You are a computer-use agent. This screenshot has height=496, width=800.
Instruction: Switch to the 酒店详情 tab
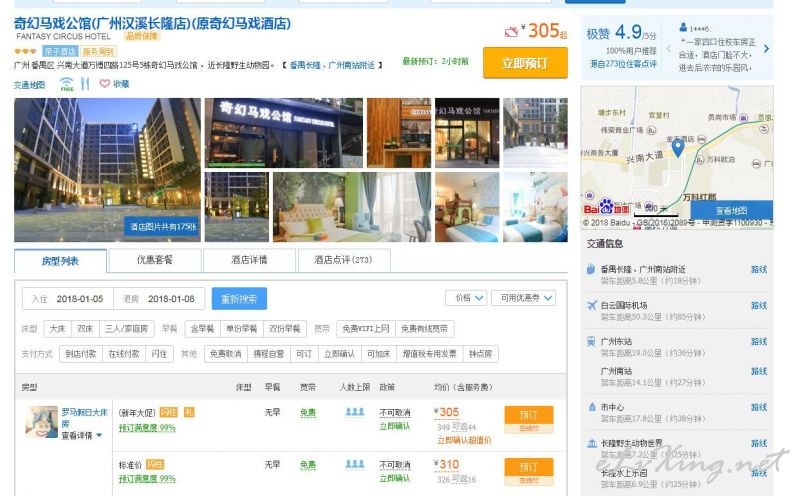point(249,260)
